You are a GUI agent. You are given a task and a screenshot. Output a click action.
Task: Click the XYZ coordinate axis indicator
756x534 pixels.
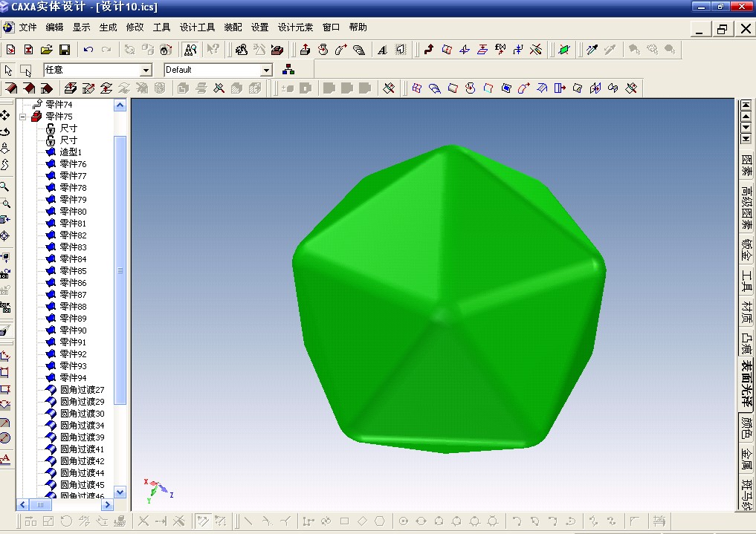[x=158, y=491]
